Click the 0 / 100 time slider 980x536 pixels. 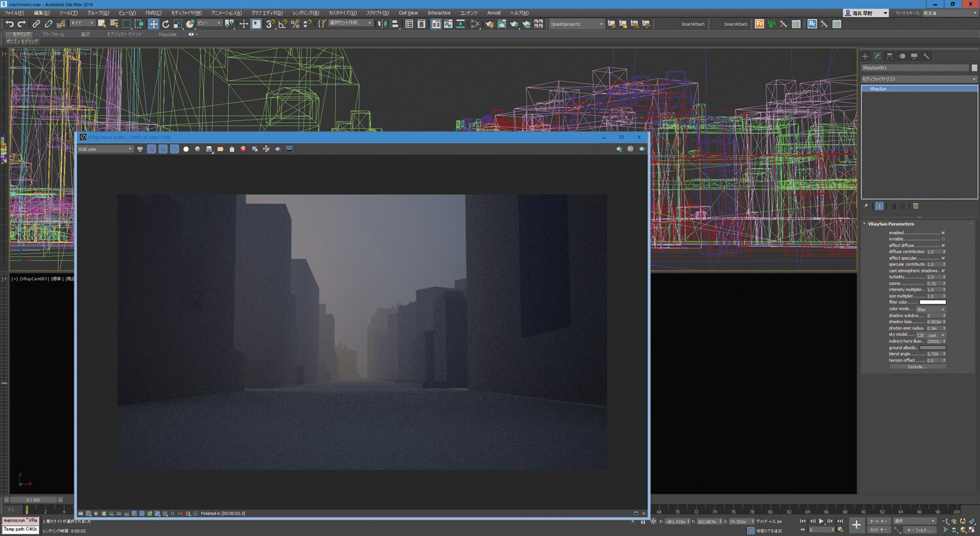tap(33, 500)
